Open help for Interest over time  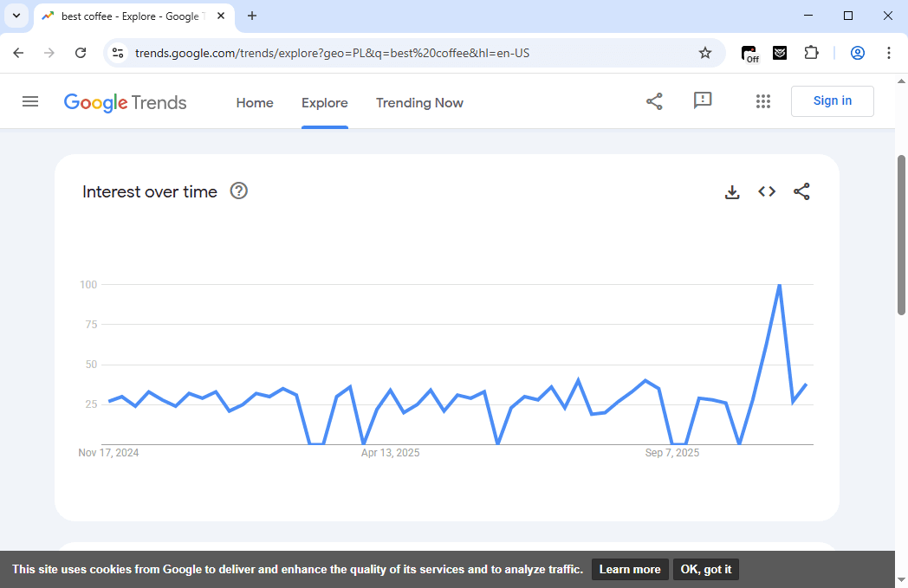pyautogui.click(x=239, y=191)
